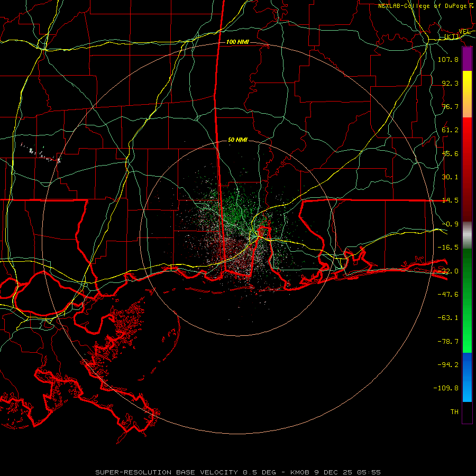Click the -32.0 velocity scale value

coord(448,271)
